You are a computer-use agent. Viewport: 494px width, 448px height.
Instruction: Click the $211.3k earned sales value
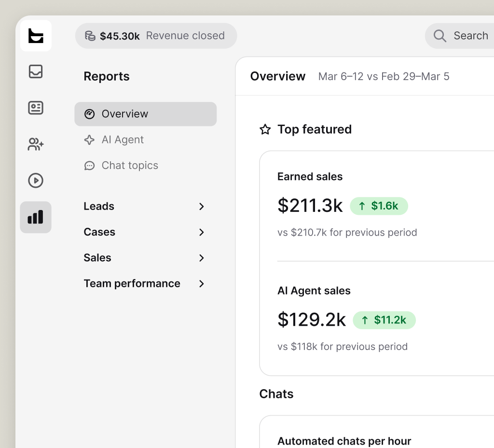coord(310,206)
